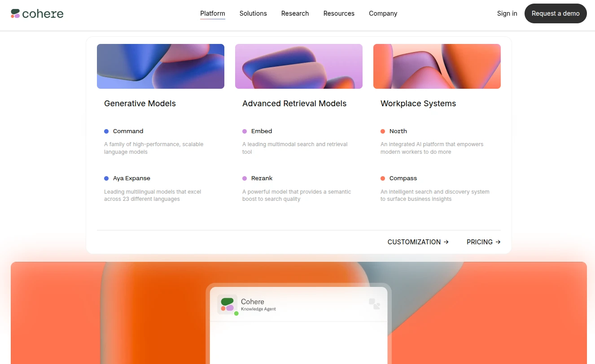Click the expand icon in Knowledge Agent card
Image resolution: width=595 pixels, height=364 pixels.
pos(375,304)
